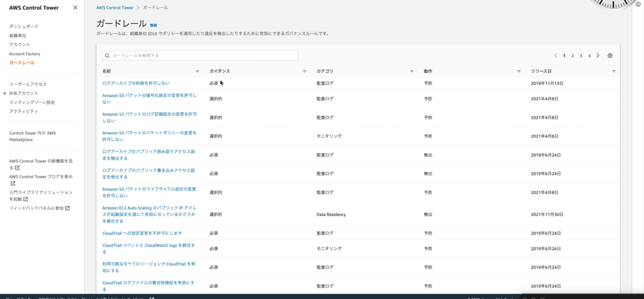Screen dimensions: 644x299
Task: Go to previous page of guardrails
Action: [556, 56]
